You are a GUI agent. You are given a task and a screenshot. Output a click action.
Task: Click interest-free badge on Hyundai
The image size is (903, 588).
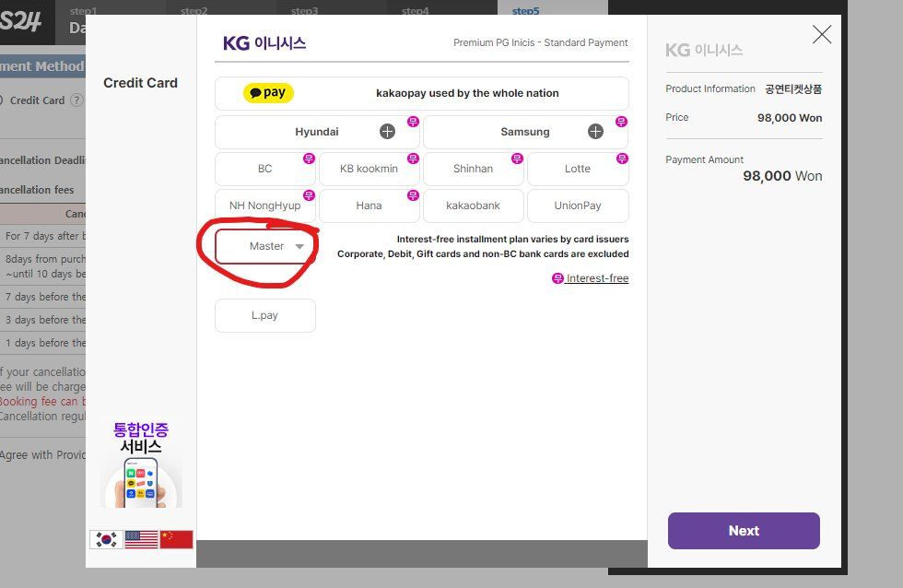click(x=413, y=122)
